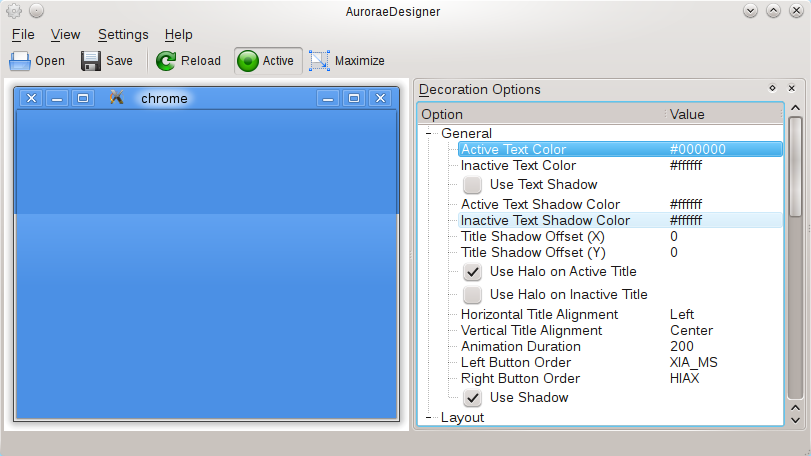Select the Left Button Order row
The image size is (811, 456).
[620, 362]
